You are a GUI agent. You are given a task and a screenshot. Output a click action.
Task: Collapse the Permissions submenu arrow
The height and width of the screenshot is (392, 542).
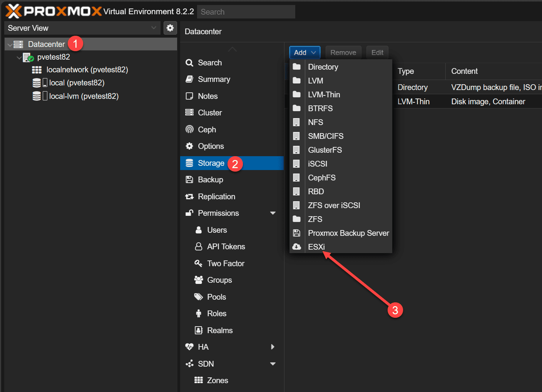click(x=273, y=213)
